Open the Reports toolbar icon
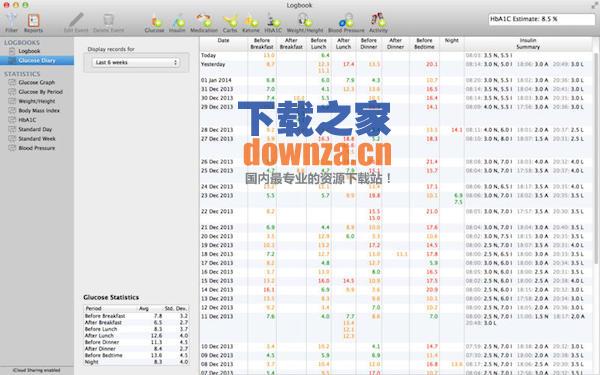Screen dimensions: 600x375 point(33,23)
